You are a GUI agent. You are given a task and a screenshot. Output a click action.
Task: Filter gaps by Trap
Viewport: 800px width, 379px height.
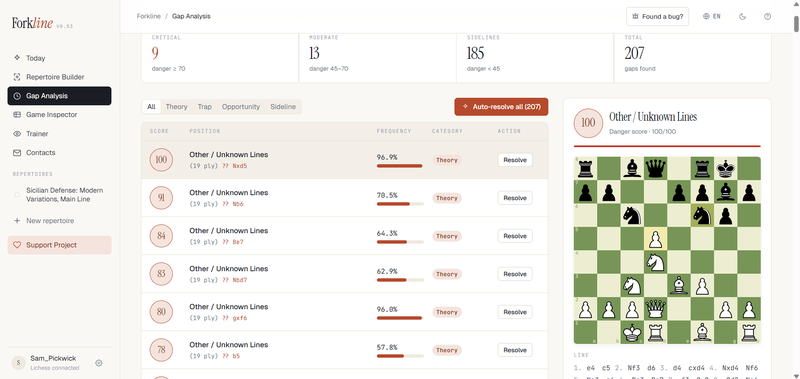click(x=205, y=107)
